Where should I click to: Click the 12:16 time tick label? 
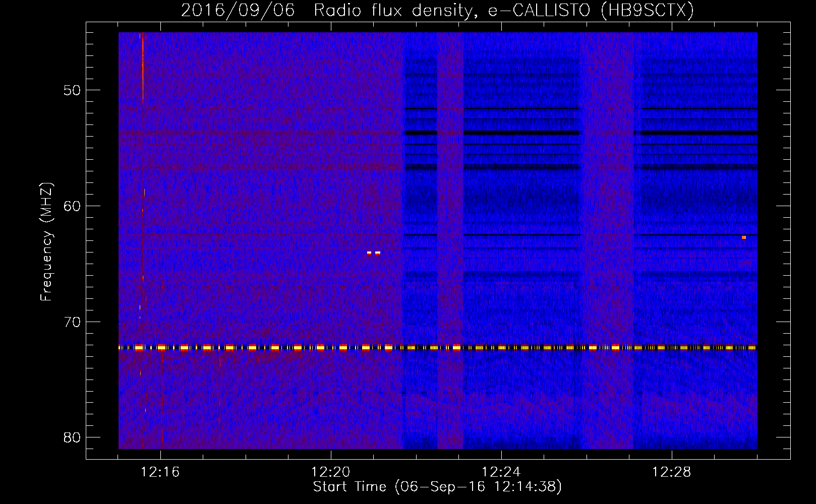(160, 472)
